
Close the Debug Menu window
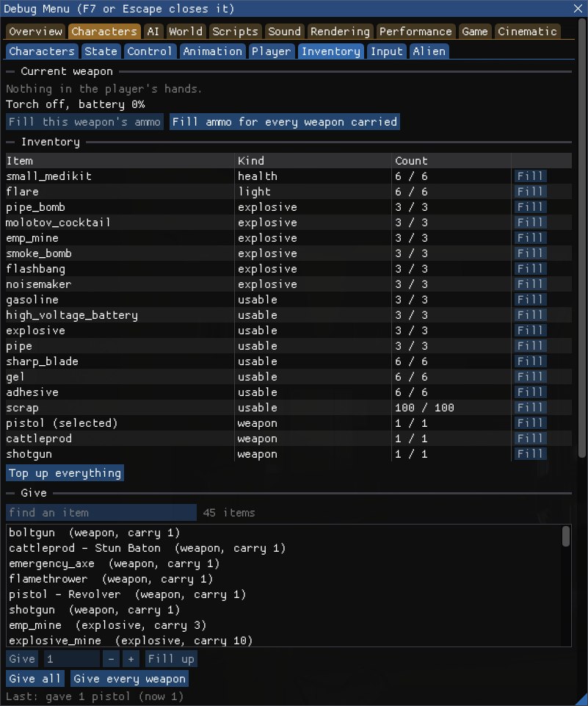tap(578, 9)
